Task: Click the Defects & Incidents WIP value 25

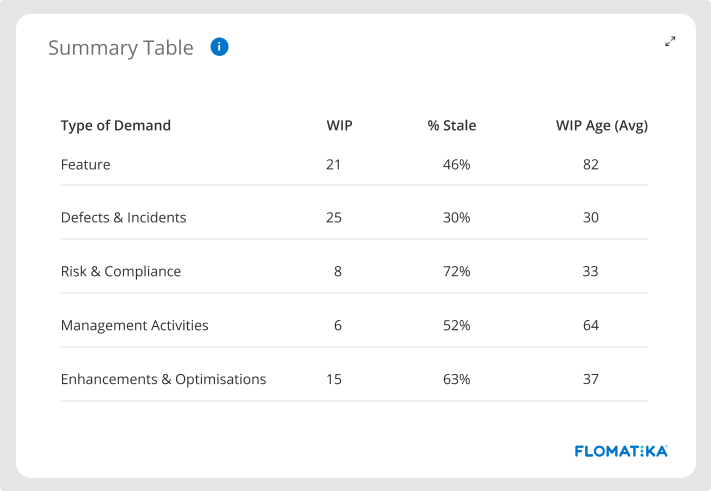Action: click(x=334, y=218)
